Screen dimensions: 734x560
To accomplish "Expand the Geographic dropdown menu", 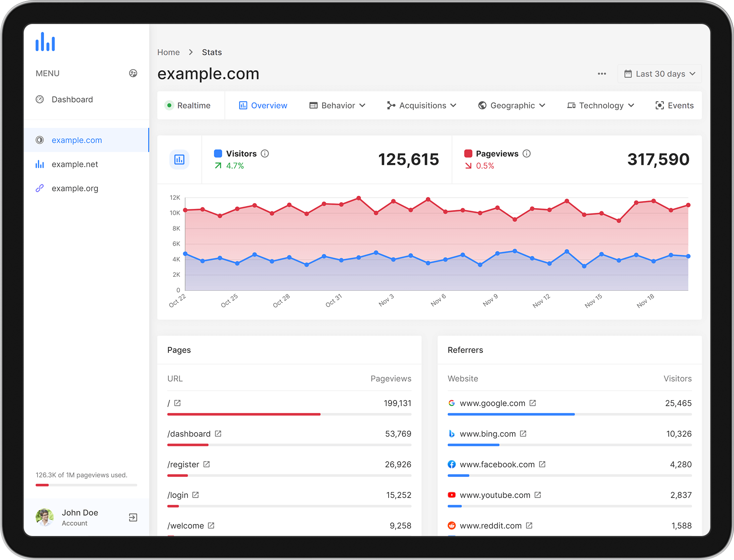I will pyautogui.click(x=512, y=105).
